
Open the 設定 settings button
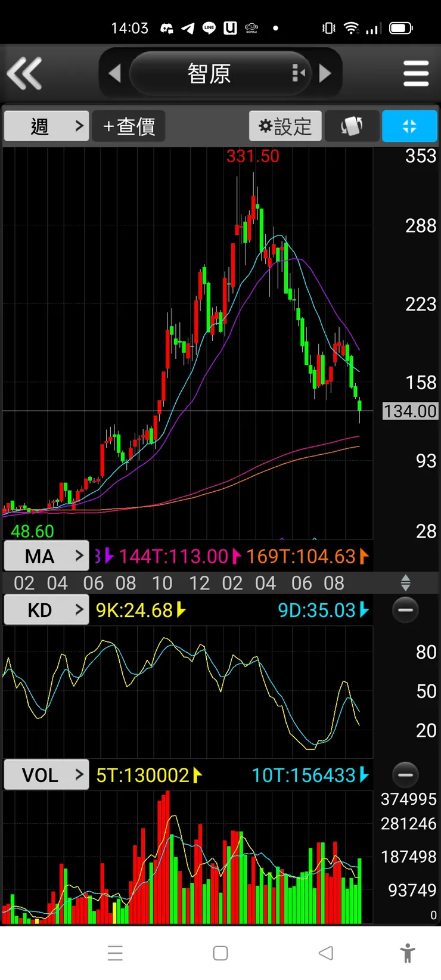(x=285, y=126)
